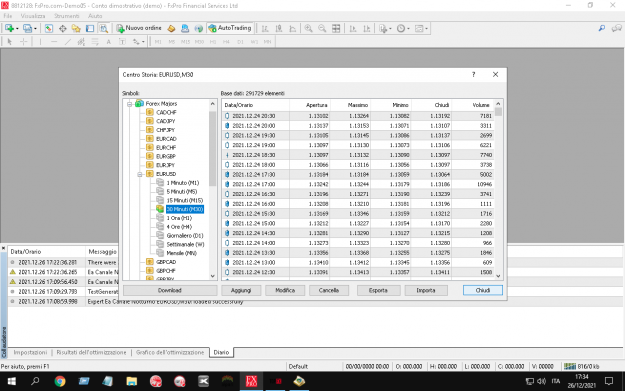Collapse the EURUSD tree node
The image size is (625, 391).
pyautogui.click(x=140, y=174)
